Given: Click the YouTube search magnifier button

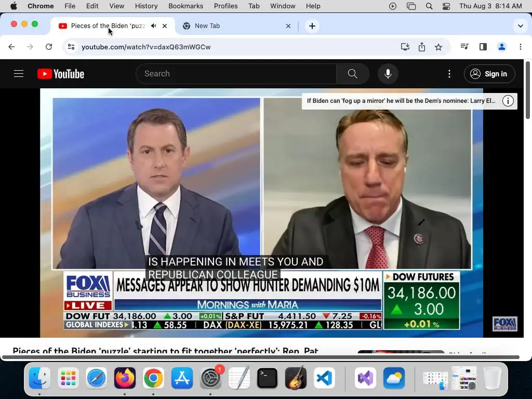Looking at the screenshot, I should 353,74.
